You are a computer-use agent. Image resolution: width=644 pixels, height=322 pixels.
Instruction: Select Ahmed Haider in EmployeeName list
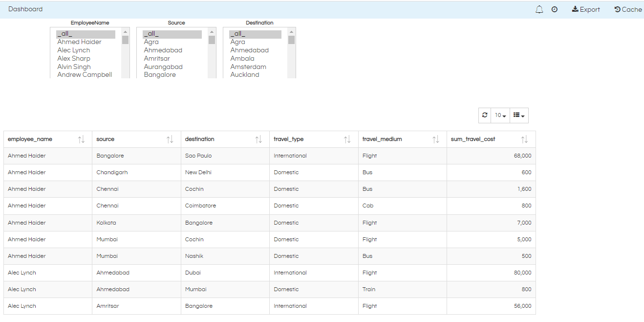pos(86,42)
